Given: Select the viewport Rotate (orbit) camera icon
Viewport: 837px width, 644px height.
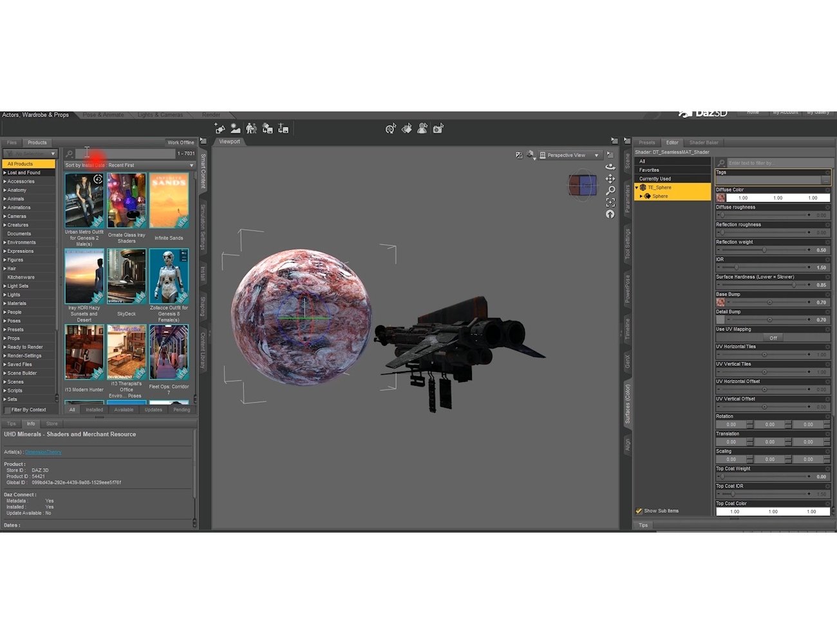Looking at the screenshot, I should (610, 167).
